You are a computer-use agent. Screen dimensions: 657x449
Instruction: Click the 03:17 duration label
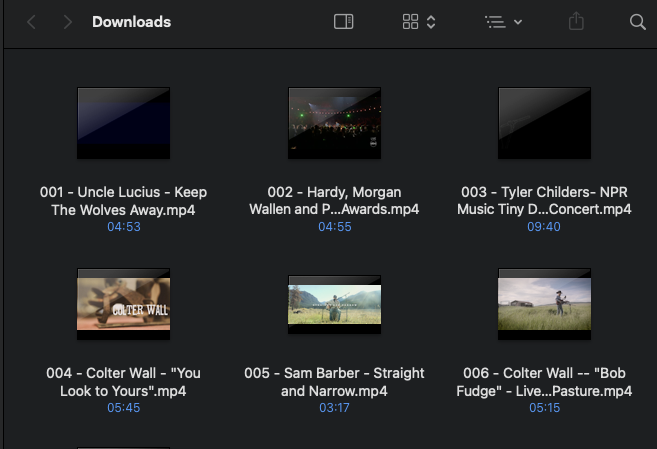click(x=334, y=408)
